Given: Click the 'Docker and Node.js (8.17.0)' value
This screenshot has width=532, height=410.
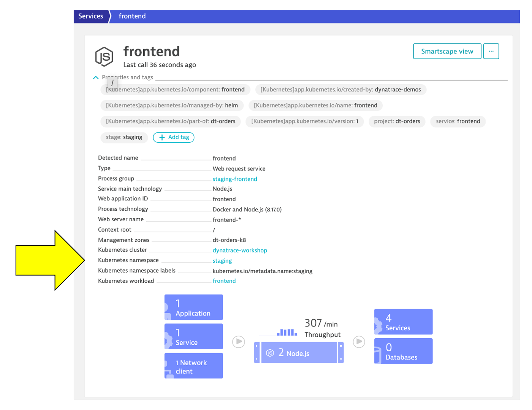Looking at the screenshot, I should pyautogui.click(x=247, y=210).
